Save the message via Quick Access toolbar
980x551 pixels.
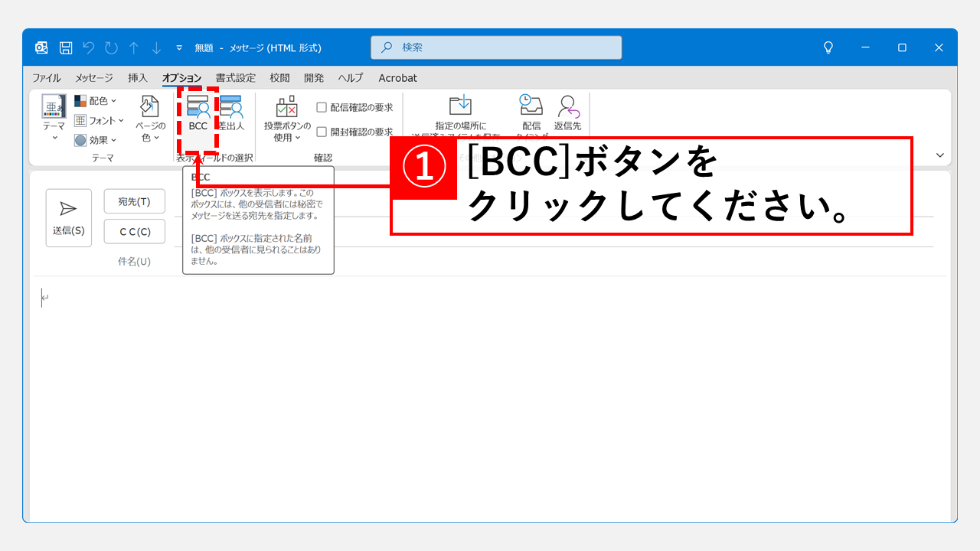point(65,47)
